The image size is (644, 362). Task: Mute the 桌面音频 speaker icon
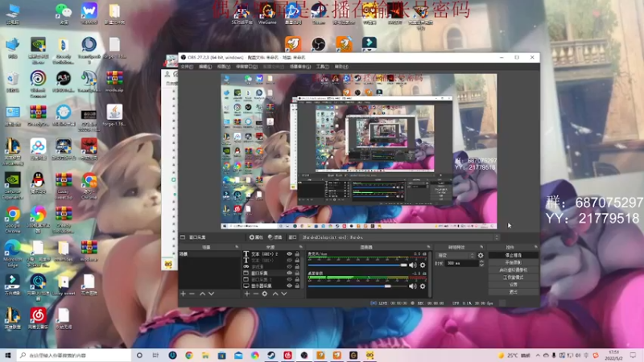413,286
